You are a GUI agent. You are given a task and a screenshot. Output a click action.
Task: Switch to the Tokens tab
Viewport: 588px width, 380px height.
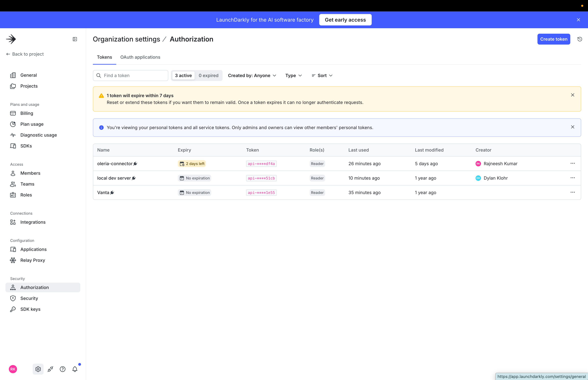[104, 57]
